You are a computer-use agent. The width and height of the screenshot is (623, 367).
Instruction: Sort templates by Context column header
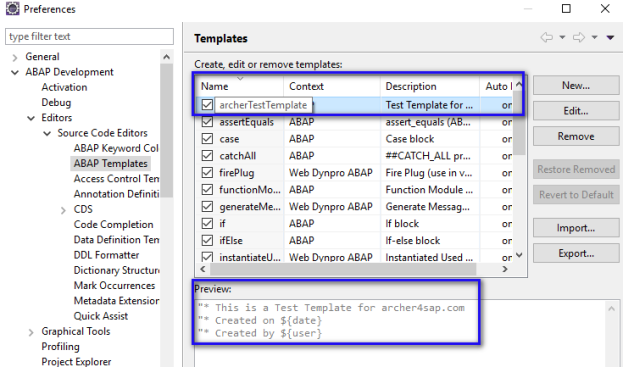pos(332,86)
